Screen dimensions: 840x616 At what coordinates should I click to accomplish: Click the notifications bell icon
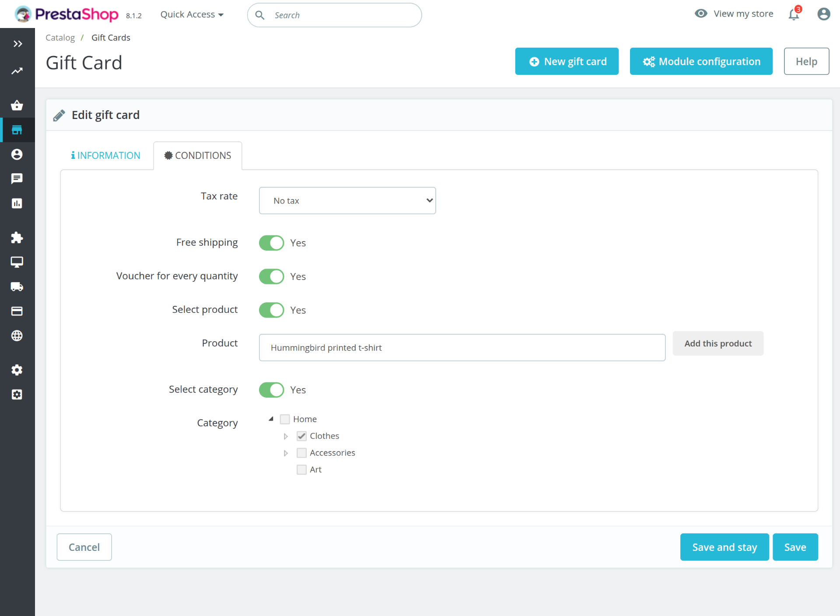[794, 14]
